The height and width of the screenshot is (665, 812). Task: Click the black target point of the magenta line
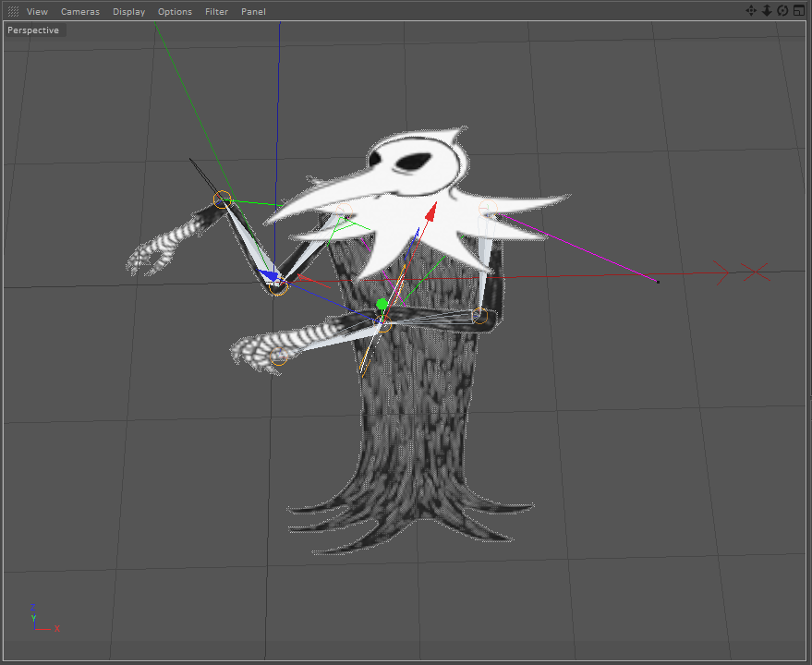[x=659, y=282]
